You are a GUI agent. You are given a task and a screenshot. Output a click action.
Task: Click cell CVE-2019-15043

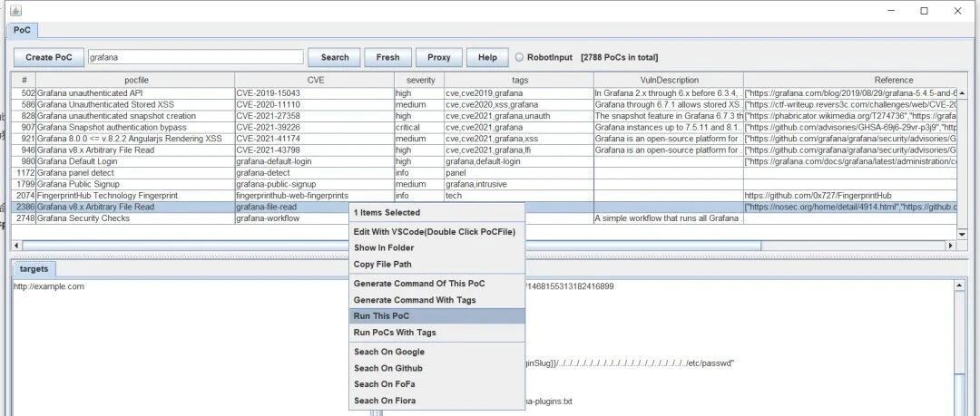315,93
